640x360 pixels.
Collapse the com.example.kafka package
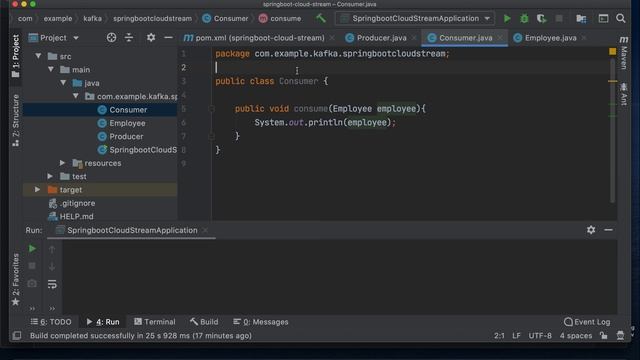[x=76, y=96]
